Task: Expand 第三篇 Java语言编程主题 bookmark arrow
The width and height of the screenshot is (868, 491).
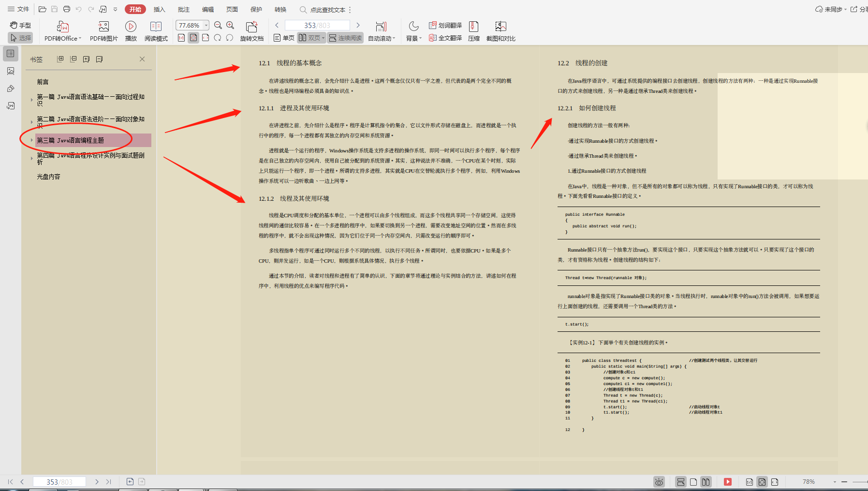Action: pyautogui.click(x=32, y=140)
